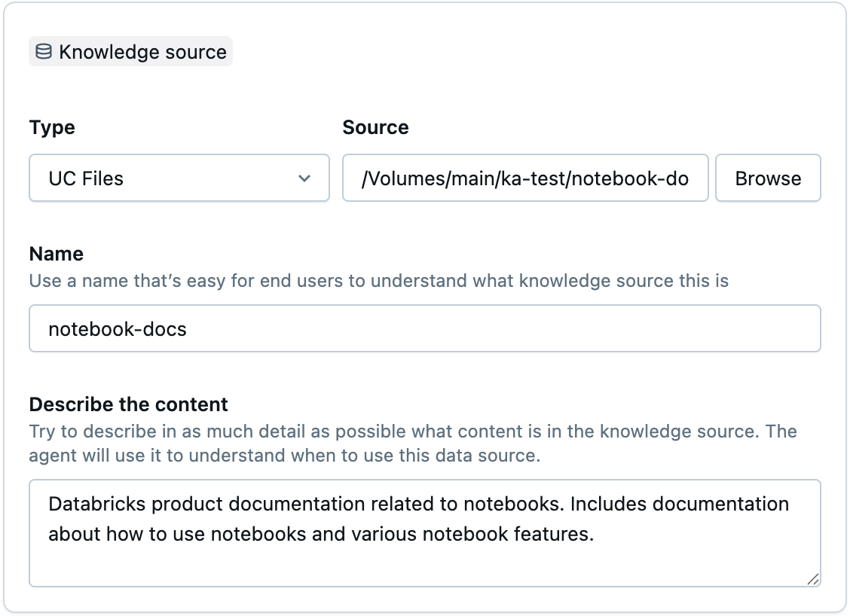850x616 pixels.
Task: Click the Name field containing notebook-docs
Action: (x=424, y=328)
